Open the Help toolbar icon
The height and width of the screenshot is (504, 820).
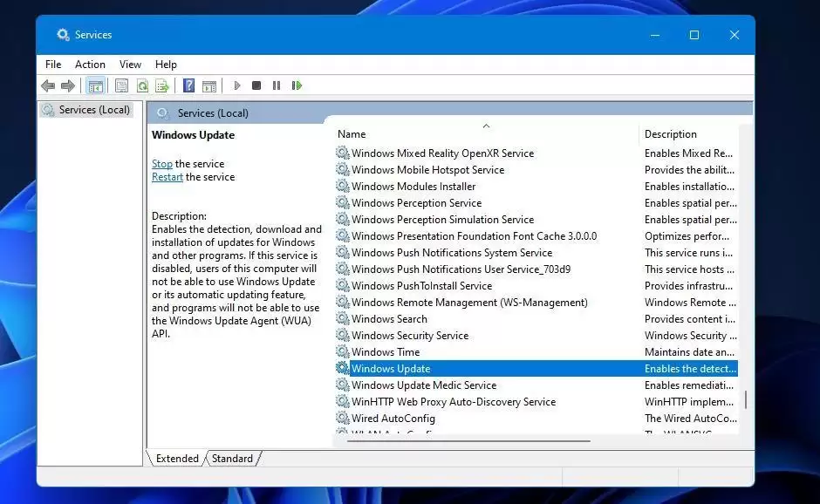(188, 85)
